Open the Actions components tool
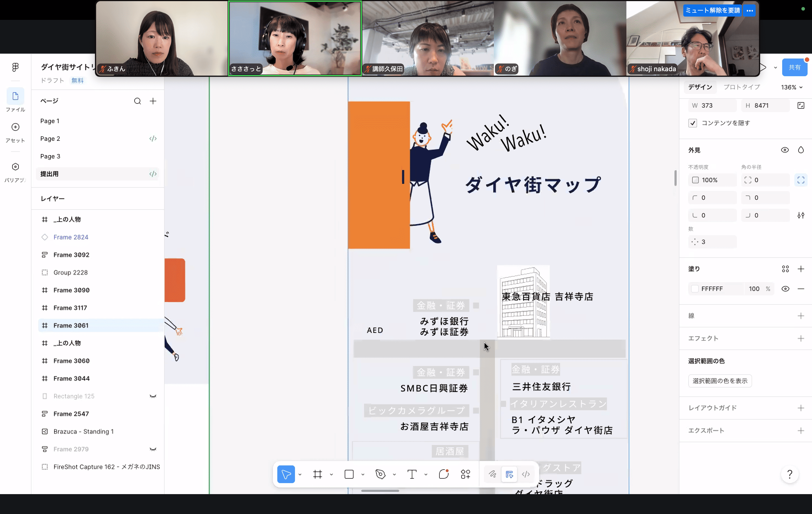The image size is (812, 514). point(466,474)
